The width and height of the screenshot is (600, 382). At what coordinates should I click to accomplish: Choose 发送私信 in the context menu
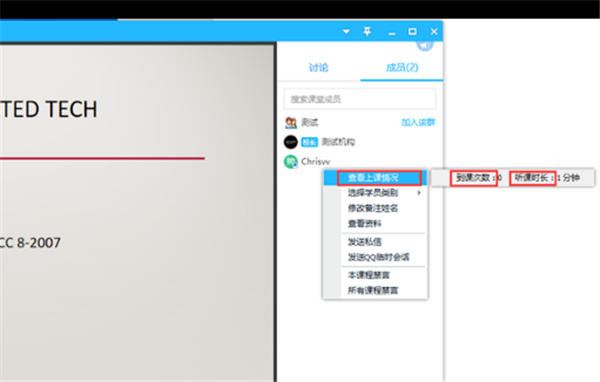(364, 242)
